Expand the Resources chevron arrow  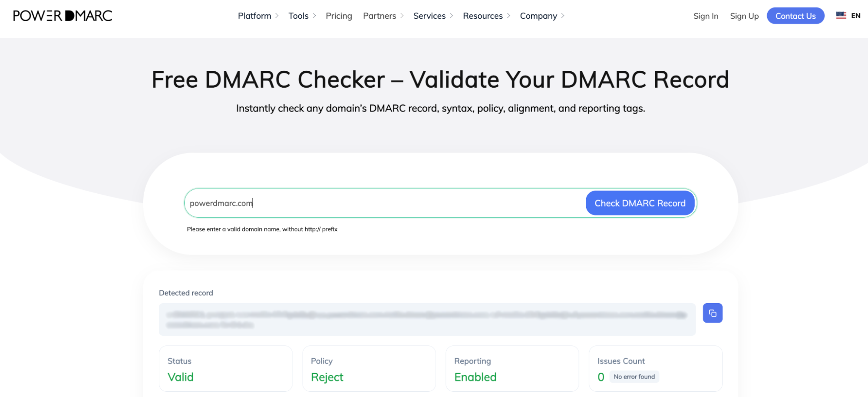pyautogui.click(x=508, y=16)
